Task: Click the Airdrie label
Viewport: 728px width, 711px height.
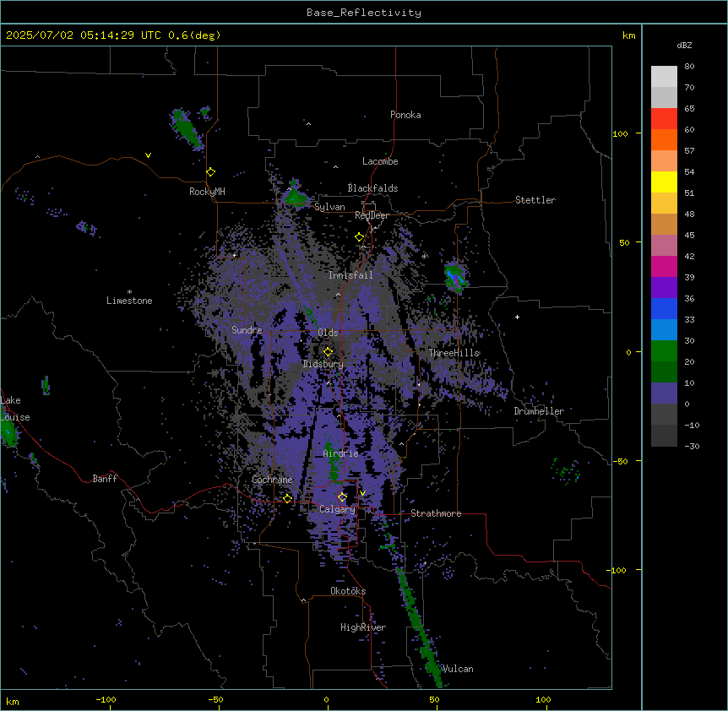Action: point(341,453)
